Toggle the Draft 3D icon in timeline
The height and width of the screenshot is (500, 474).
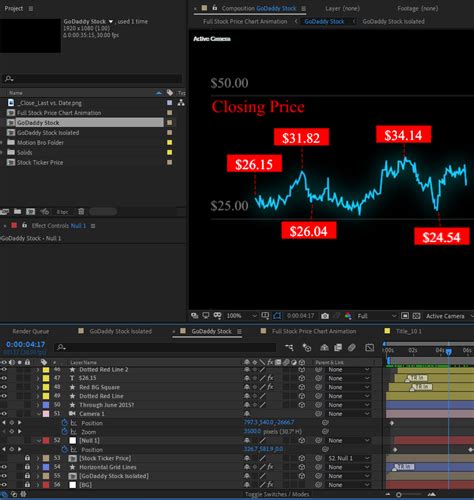coord(306,348)
